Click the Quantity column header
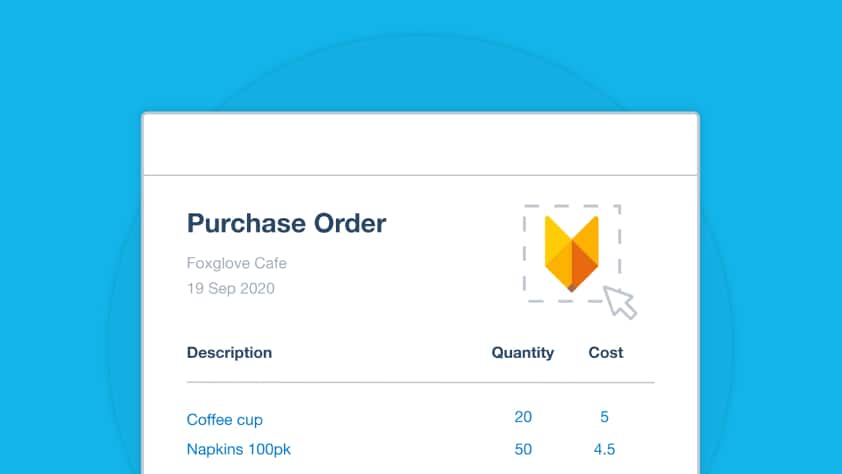Viewport: 842px width, 474px height. pos(522,352)
